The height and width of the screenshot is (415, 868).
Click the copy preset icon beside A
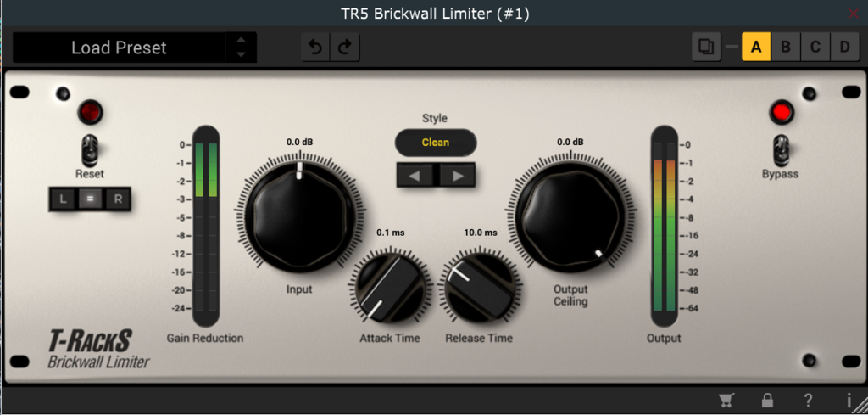706,47
